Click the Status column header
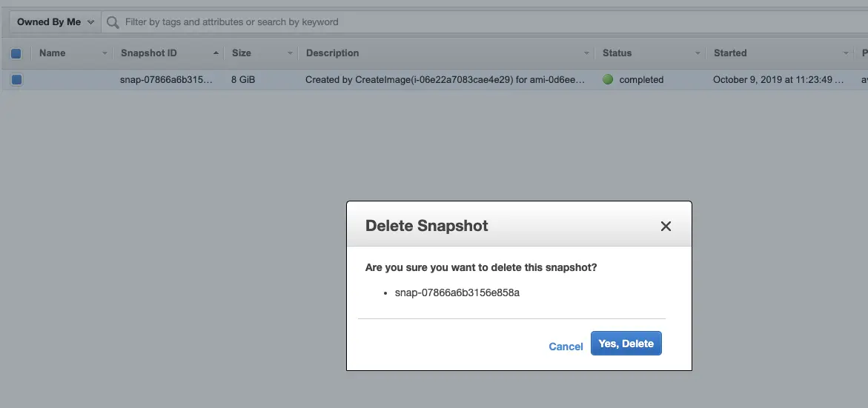Image resolution: width=868 pixels, height=408 pixels. (x=617, y=53)
